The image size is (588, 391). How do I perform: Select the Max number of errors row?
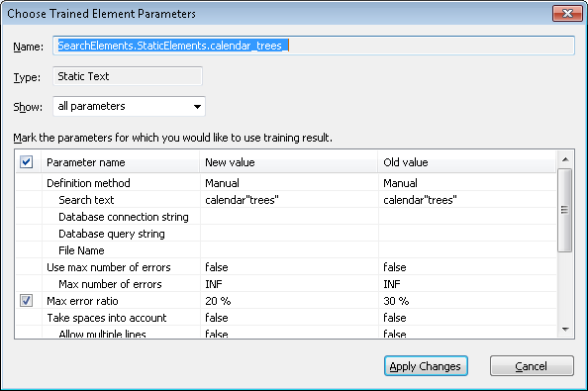tap(286, 284)
